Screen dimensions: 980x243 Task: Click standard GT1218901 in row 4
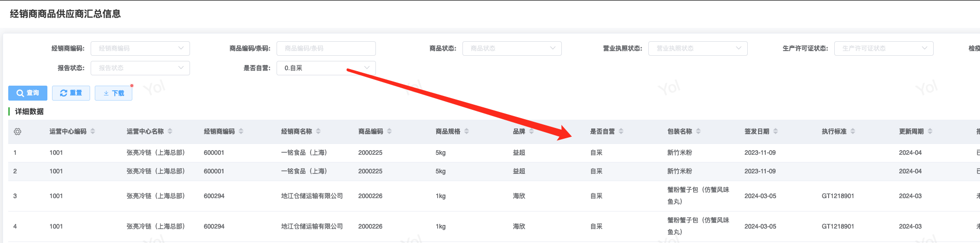[838, 226]
